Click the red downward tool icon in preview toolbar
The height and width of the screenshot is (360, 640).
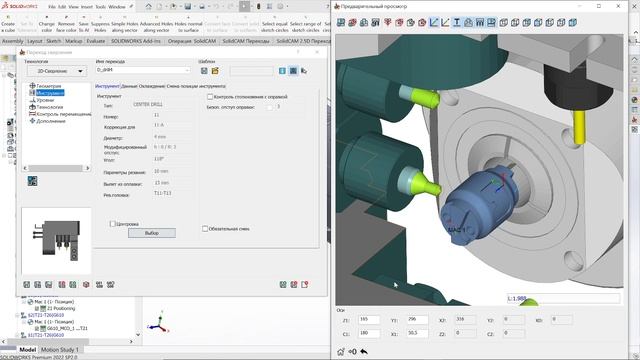(x=387, y=23)
